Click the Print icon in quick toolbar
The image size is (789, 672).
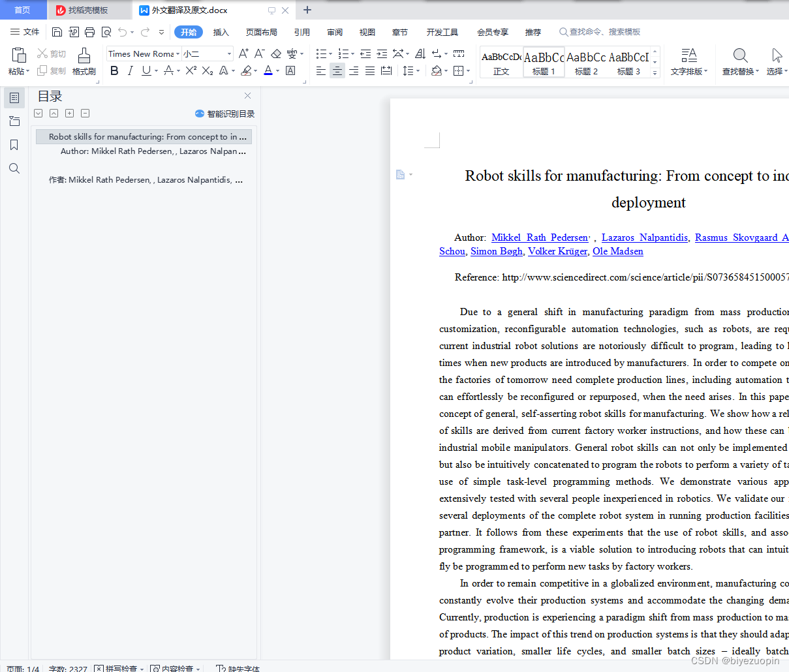pos(89,32)
